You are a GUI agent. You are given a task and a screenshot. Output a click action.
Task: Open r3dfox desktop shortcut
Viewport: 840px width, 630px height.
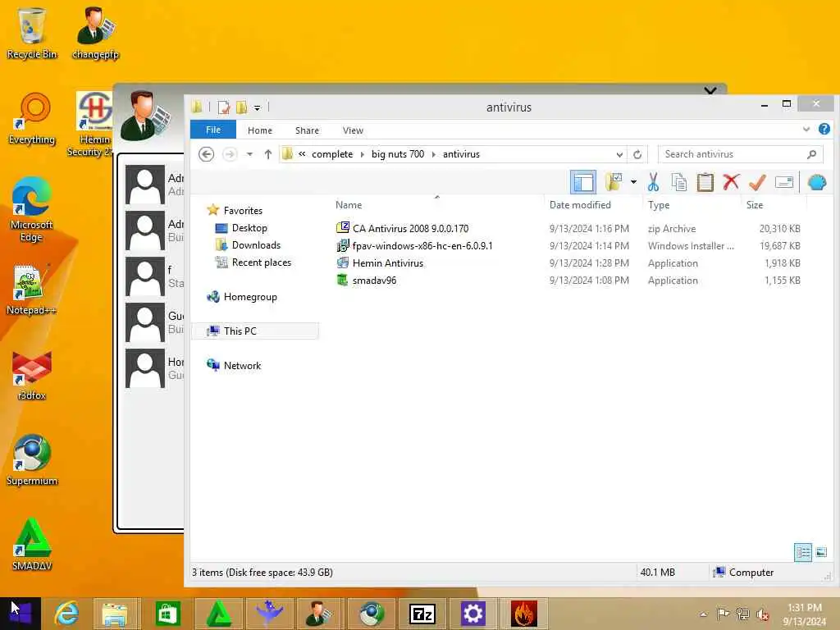tap(32, 375)
